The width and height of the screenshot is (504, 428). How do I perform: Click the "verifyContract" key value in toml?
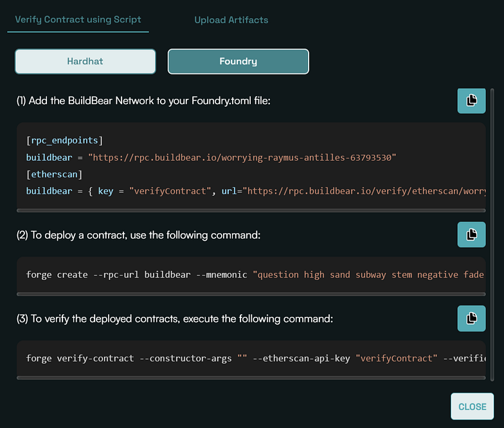coord(170,191)
